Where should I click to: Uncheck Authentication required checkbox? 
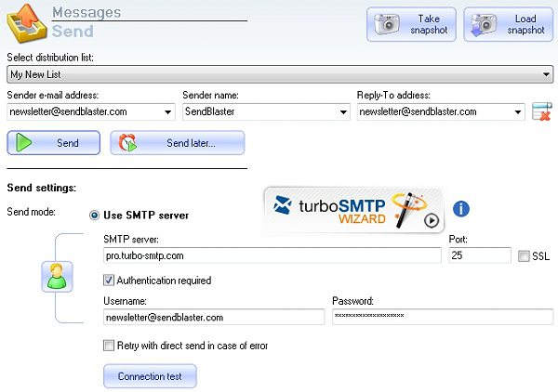point(109,281)
